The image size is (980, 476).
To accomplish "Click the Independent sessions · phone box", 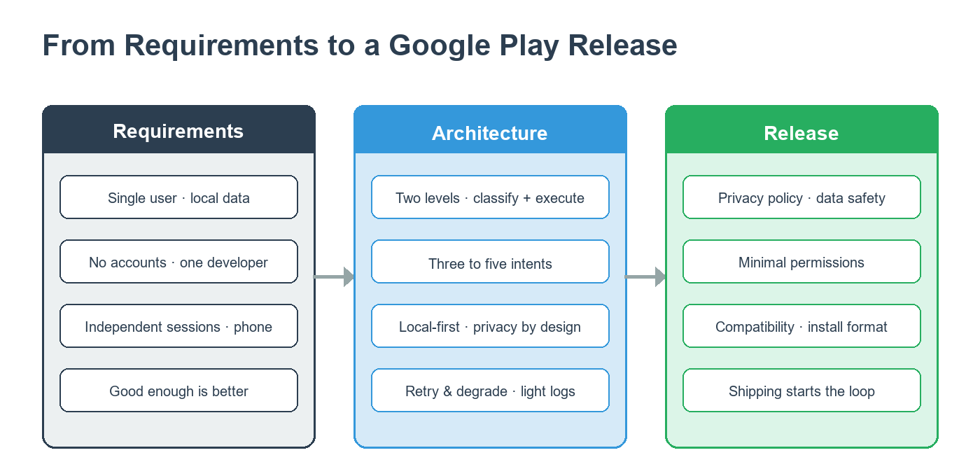I will [178, 326].
